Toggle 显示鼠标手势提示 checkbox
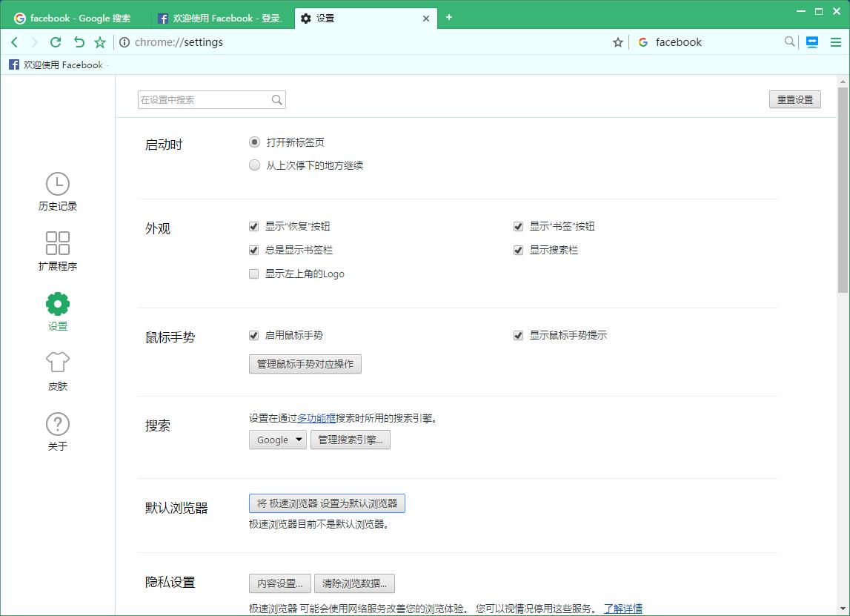This screenshot has width=850, height=616. pyautogui.click(x=518, y=336)
